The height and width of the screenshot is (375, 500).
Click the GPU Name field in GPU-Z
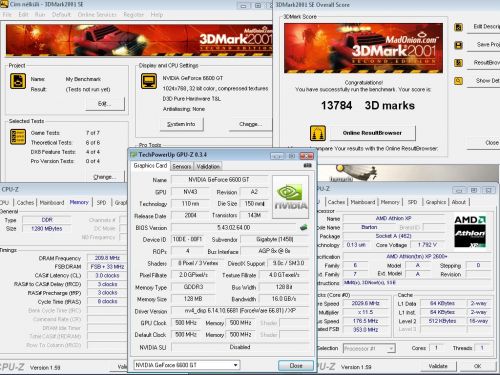click(219, 180)
